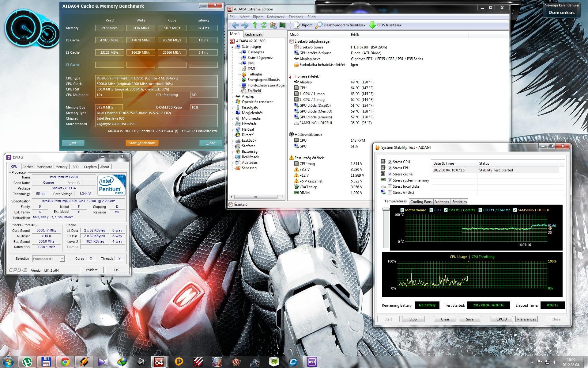
Task: Toggle Stress CPU checkbox
Action: tap(390, 162)
